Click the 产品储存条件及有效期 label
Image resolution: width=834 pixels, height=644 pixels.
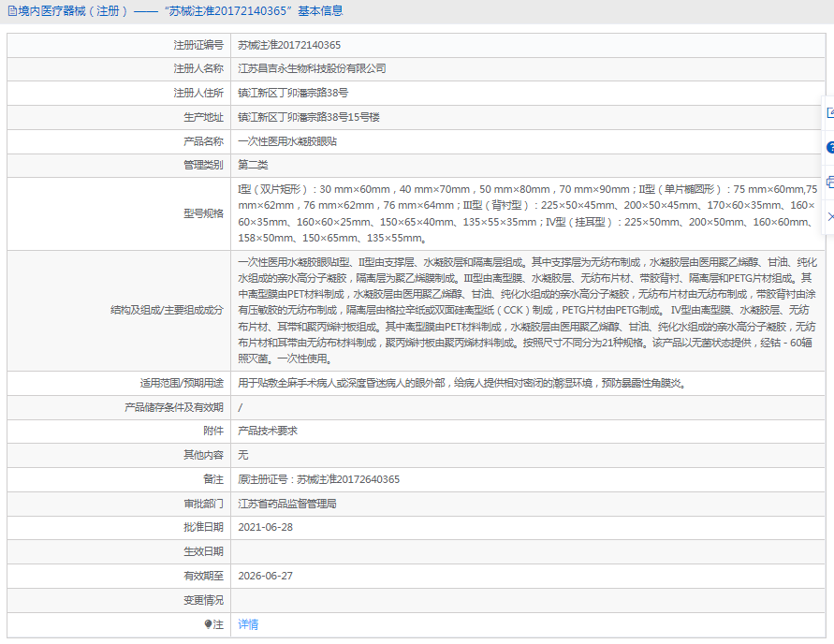174,407
